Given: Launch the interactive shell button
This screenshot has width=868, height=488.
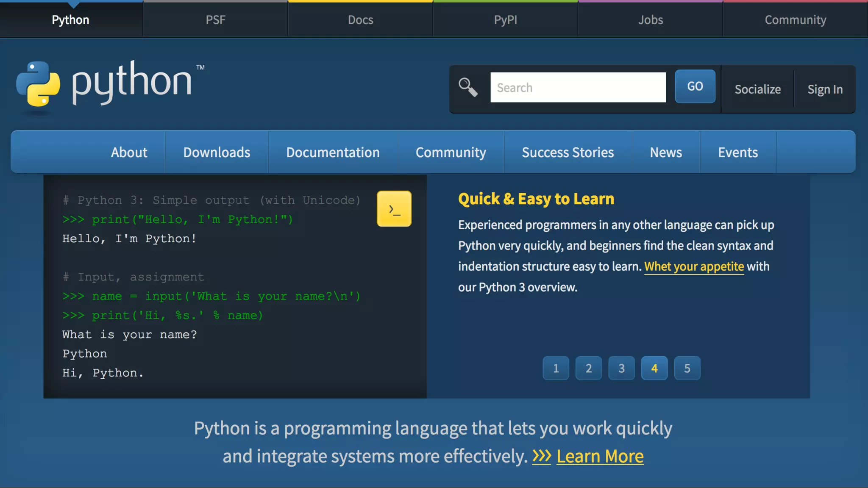Looking at the screenshot, I should click(x=394, y=209).
